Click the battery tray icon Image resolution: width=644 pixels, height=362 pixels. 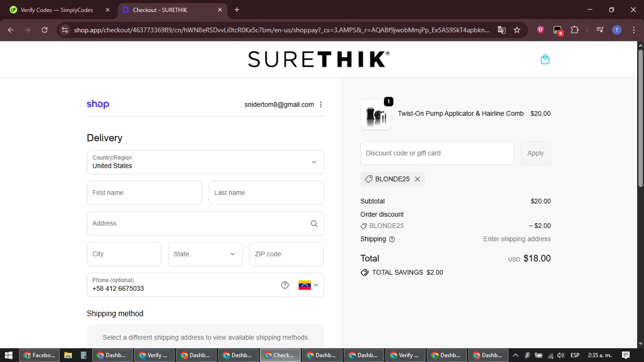538,356
